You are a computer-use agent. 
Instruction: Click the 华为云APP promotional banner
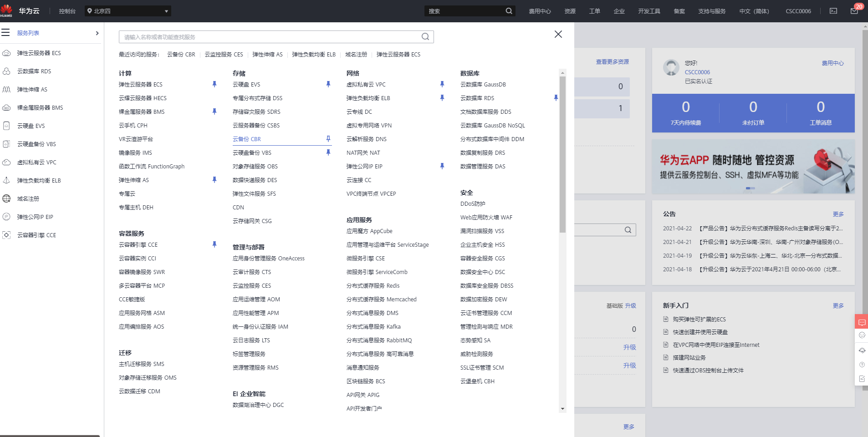pos(753,167)
